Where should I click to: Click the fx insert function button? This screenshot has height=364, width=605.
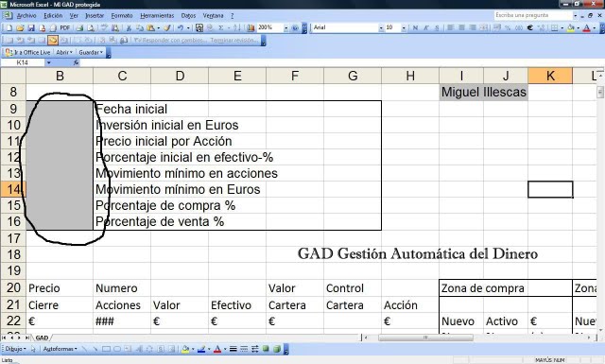coord(76,62)
